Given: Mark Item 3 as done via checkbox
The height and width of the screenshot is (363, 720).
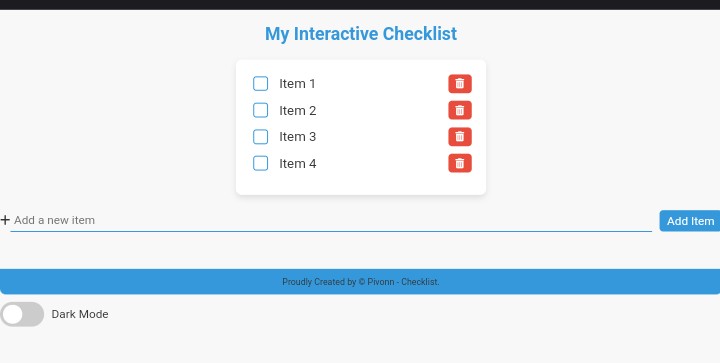Looking at the screenshot, I should 260,137.
